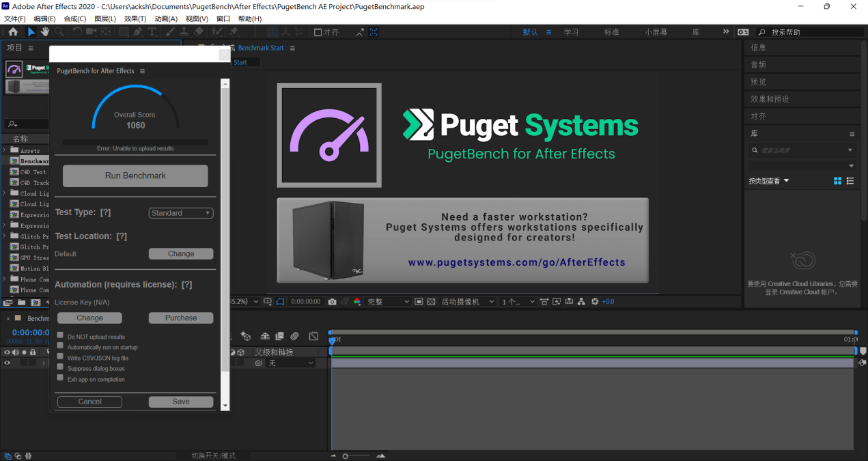Screen dimensions: 868x461
Task: Click the timeline zoom slider handle
Action: tap(346, 456)
